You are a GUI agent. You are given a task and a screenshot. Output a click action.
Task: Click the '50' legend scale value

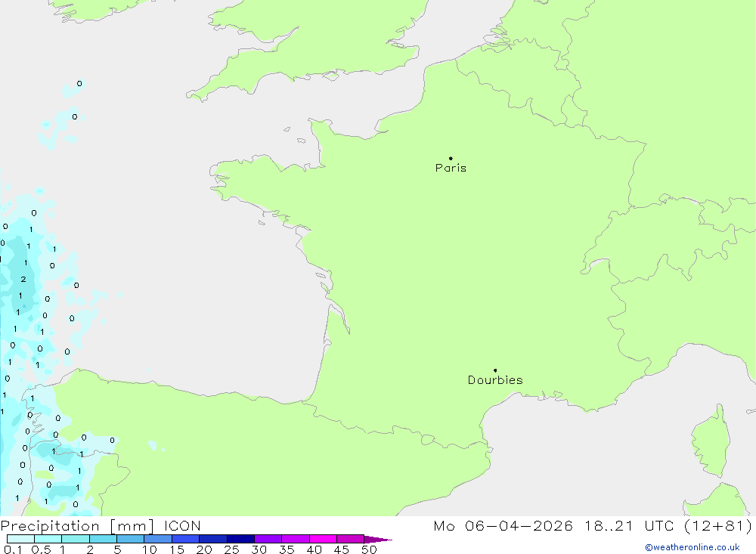point(369,549)
